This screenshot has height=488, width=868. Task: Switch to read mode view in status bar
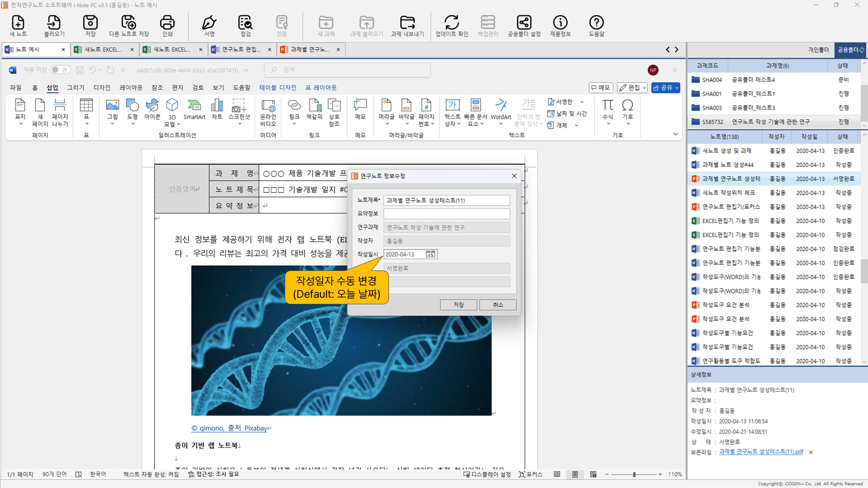click(x=557, y=474)
